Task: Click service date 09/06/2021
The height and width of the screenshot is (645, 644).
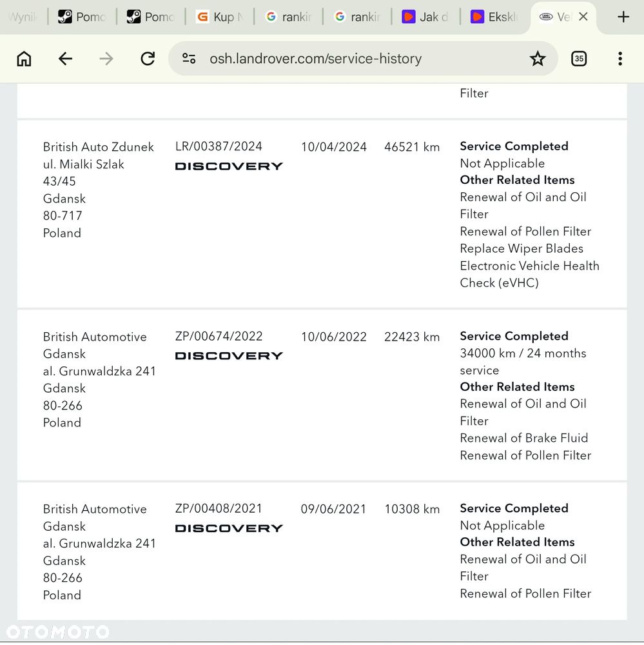Action: pos(333,509)
